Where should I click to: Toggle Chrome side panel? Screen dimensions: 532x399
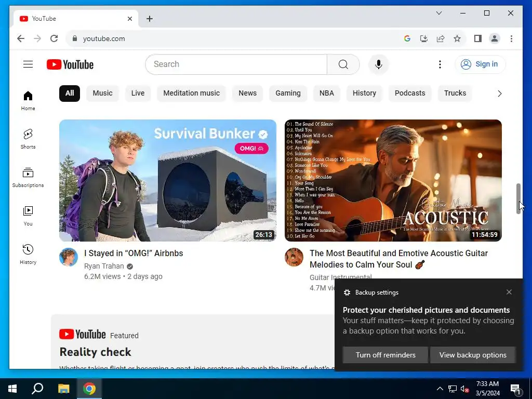478,38
